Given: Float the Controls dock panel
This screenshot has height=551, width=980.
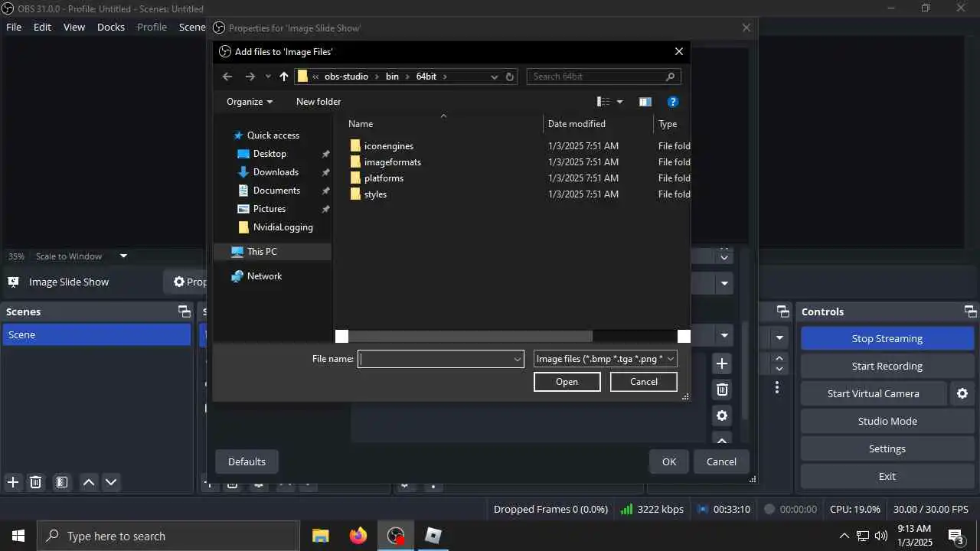Looking at the screenshot, I should coord(970,311).
